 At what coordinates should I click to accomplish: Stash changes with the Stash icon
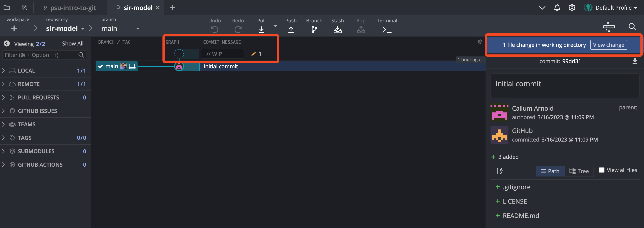coord(337,29)
